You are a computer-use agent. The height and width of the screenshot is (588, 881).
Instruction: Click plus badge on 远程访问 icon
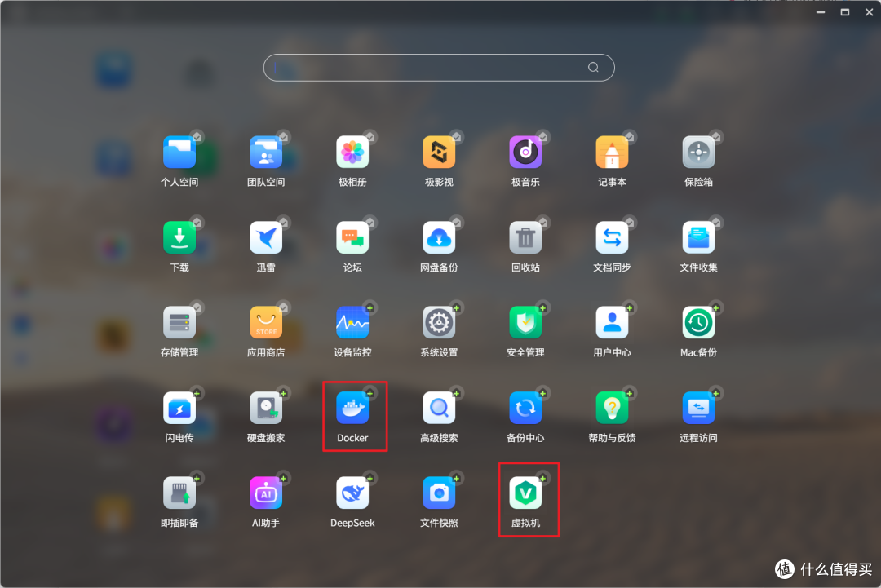[x=716, y=393]
